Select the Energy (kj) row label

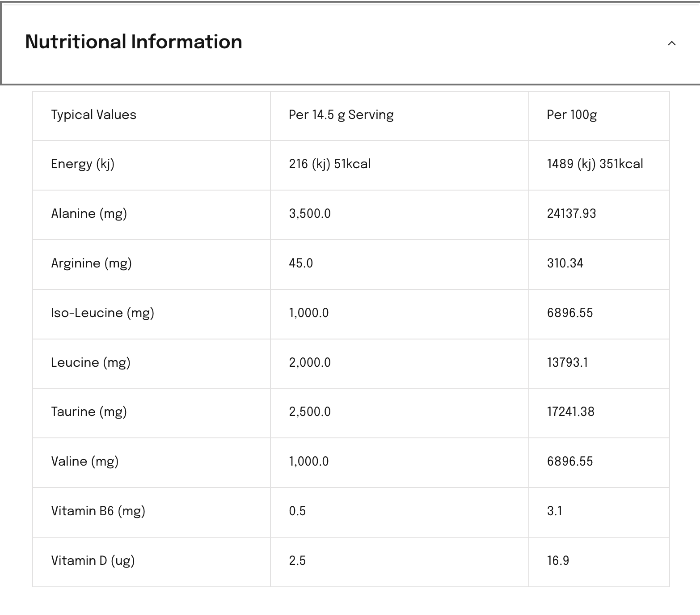83,164
